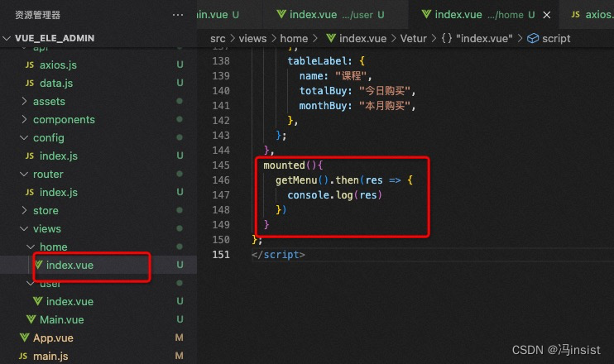
Task: Click the Vue icon beside Main.vue
Action: pos(31,319)
